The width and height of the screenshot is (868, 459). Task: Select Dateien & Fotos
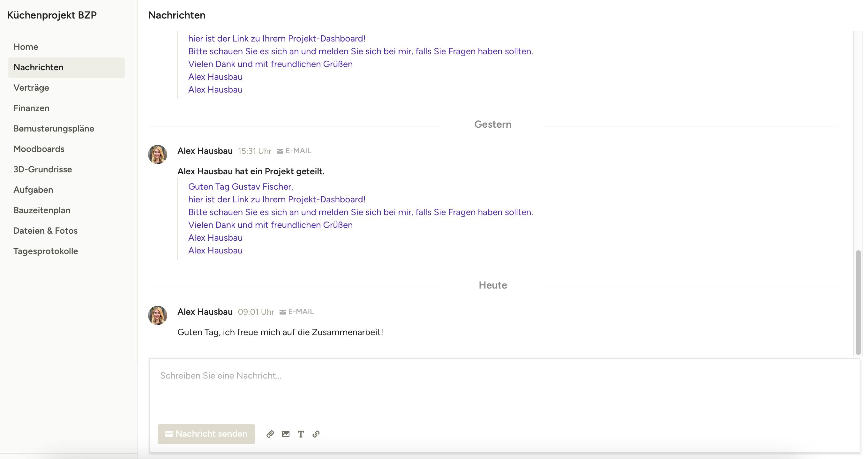click(46, 231)
